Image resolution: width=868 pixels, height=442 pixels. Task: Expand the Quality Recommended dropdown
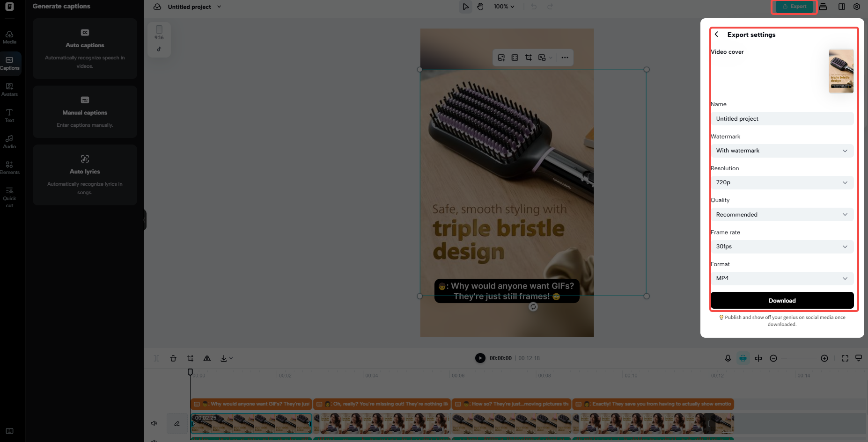click(782, 215)
